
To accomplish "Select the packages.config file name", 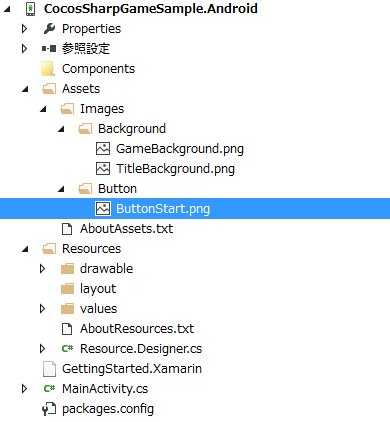I will [x=108, y=409].
